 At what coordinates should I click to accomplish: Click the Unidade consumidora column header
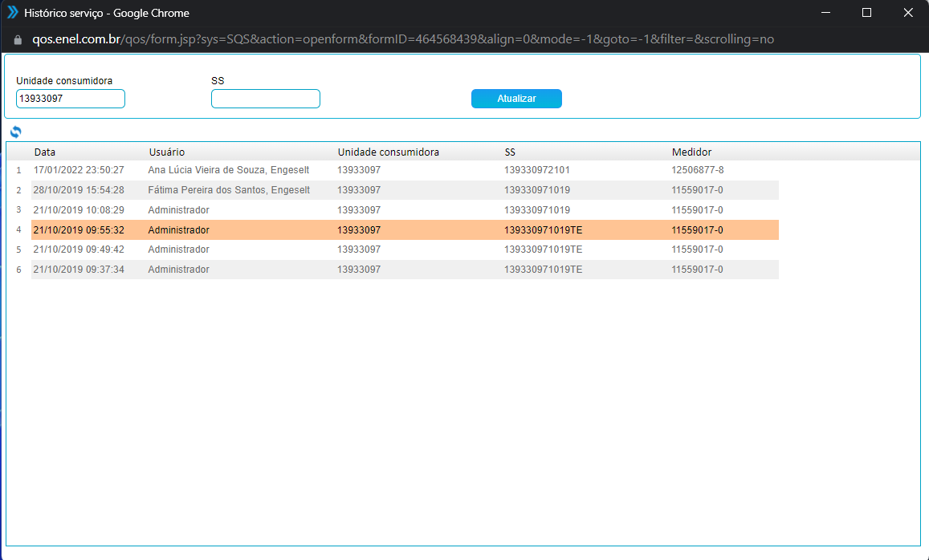[388, 152]
